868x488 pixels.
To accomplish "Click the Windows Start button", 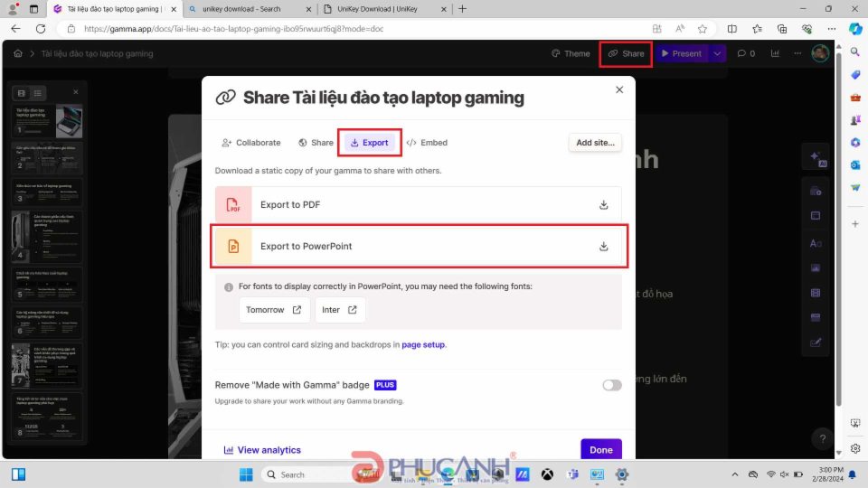I will pyautogui.click(x=246, y=474).
